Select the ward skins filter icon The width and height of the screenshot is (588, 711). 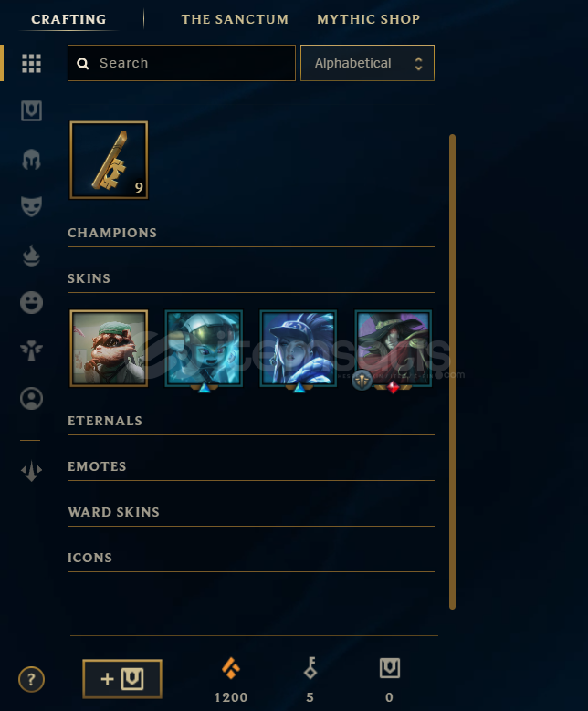tap(31, 350)
